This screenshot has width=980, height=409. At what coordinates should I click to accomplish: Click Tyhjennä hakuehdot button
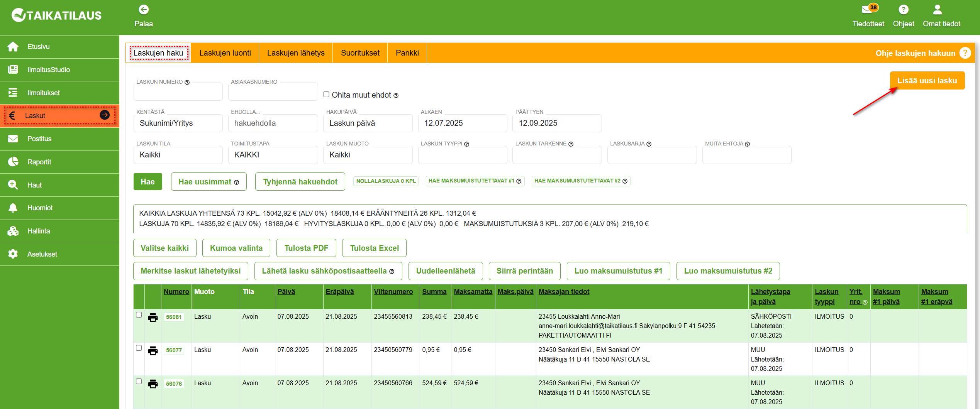pyautogui.click(x=300, y=182)
